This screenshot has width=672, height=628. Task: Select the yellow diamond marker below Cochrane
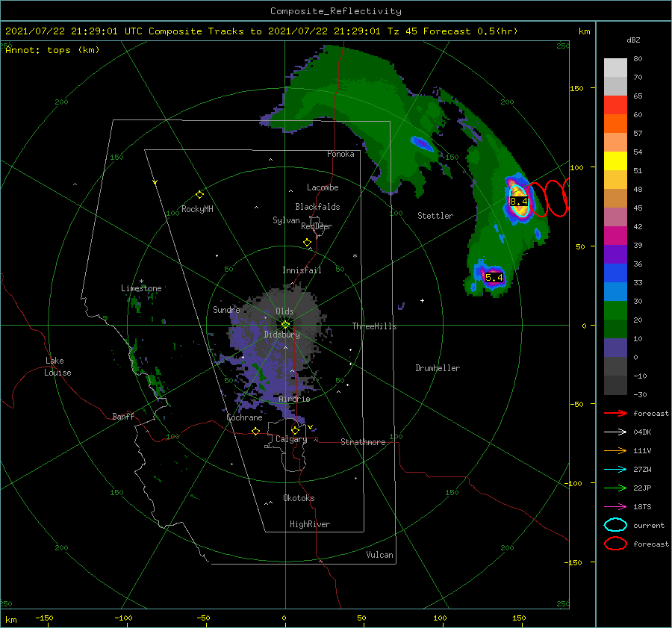[256, 431]
